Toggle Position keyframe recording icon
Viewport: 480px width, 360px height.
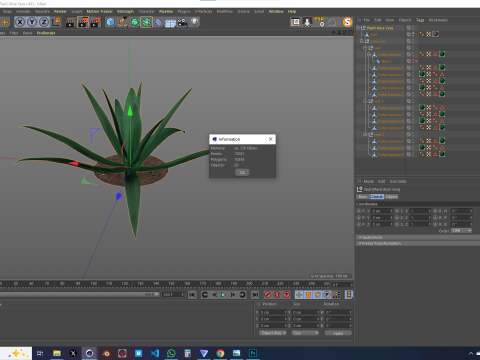299,295
